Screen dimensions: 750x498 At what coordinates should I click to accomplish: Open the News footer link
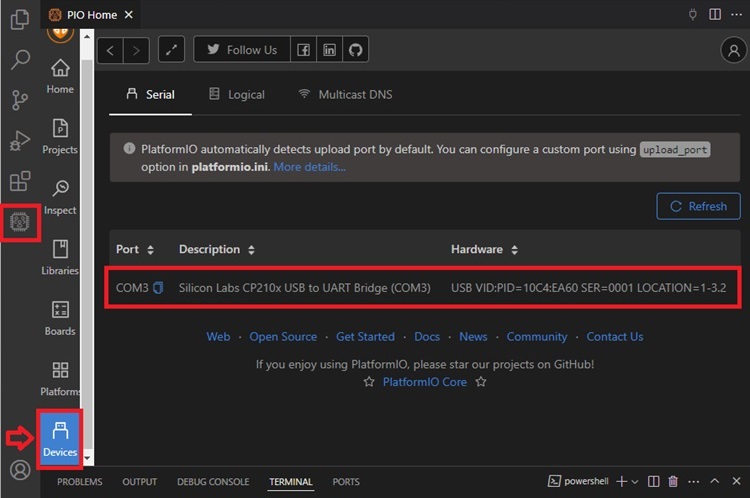[473, 337]
